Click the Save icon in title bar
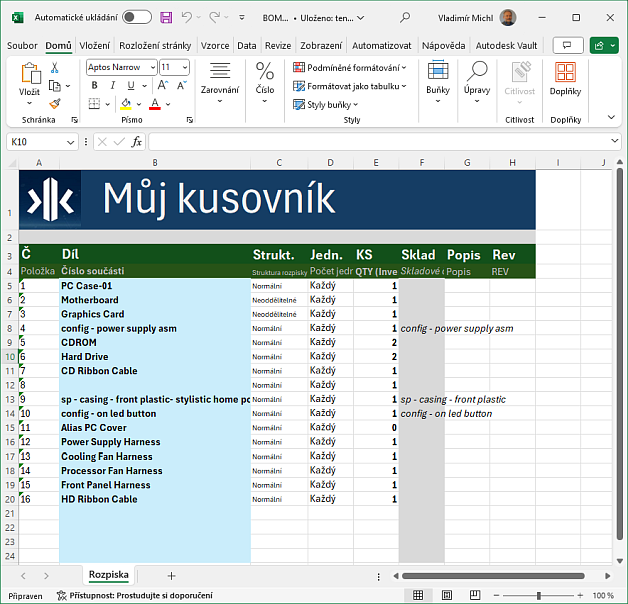This screenshot has height=604, width=628. click(166, 18)
